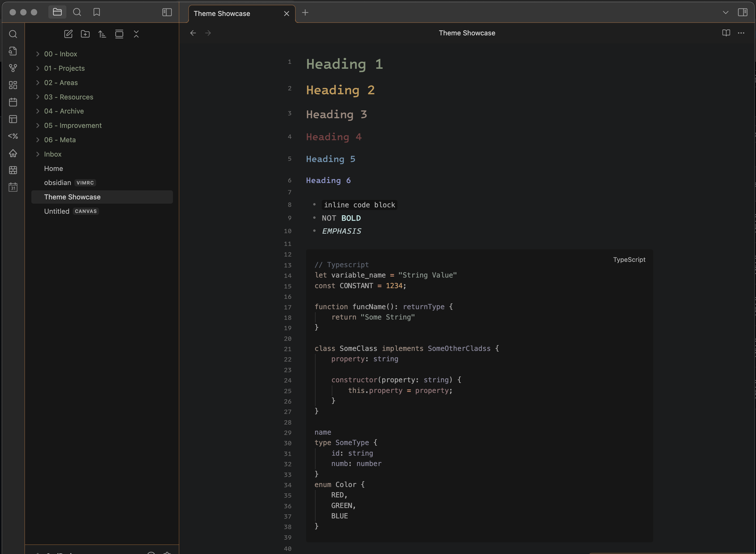The height and width of the screenshot is (554, 756).
Task: Click the EMPHASIS italic text
Action: [341, 231]
